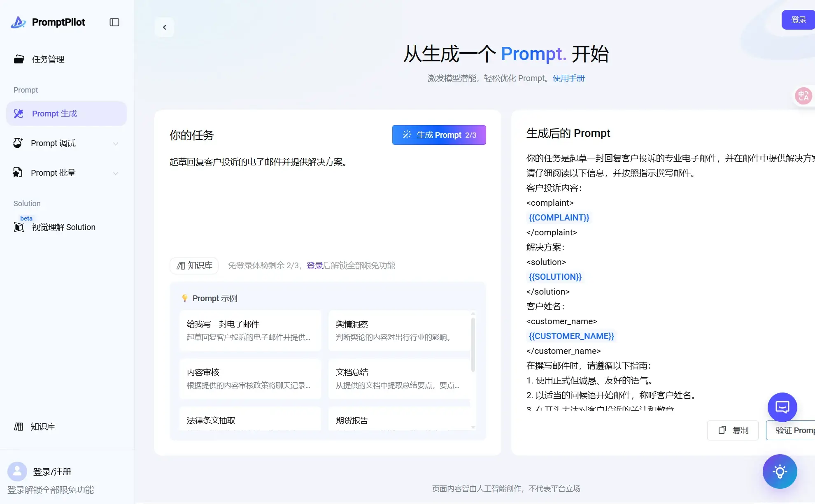Pick the 舆情洞察 example card

[x=399, y=330]
